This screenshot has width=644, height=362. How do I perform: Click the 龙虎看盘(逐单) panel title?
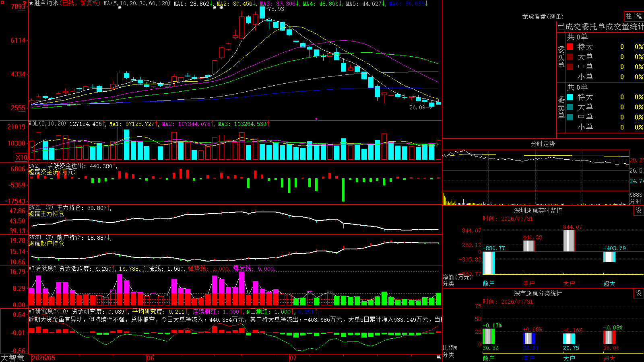point(543,16)
